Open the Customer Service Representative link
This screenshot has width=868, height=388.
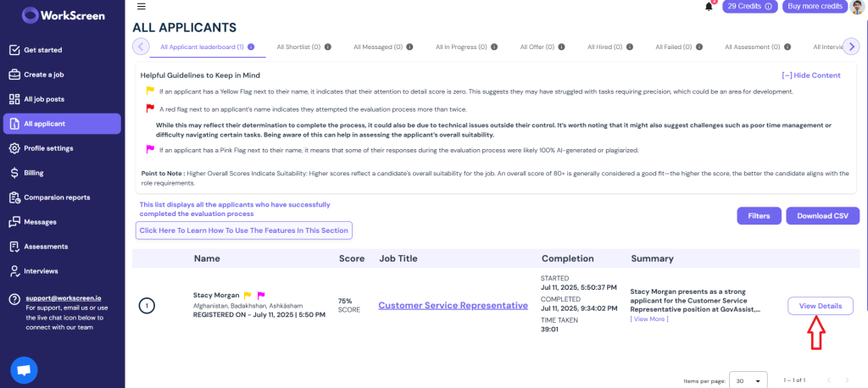pos(453,306)
